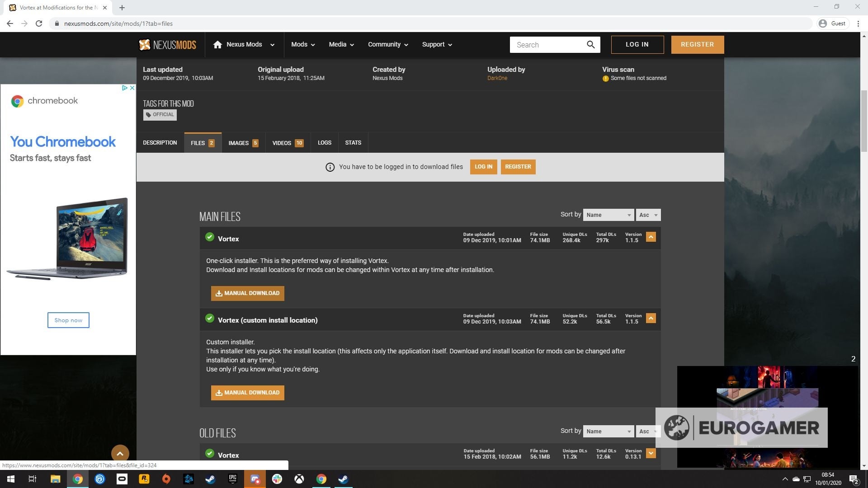This screenshot has height=488, width=868.
Task: Open Old Files sort by Name dropdown
Action: click(608, 432)
